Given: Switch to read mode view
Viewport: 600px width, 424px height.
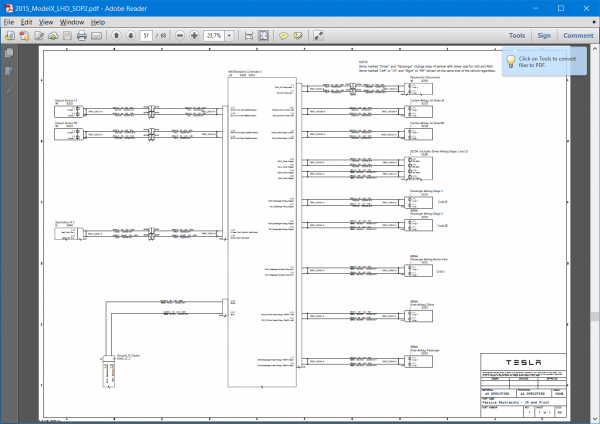Looking at the screenshot, I should click(318, 36).
